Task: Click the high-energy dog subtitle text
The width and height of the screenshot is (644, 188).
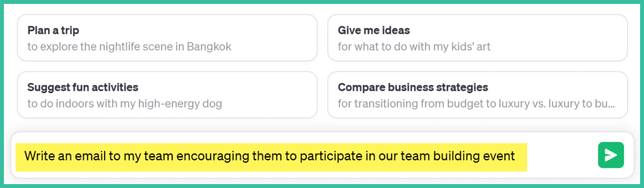Action: 125,104
